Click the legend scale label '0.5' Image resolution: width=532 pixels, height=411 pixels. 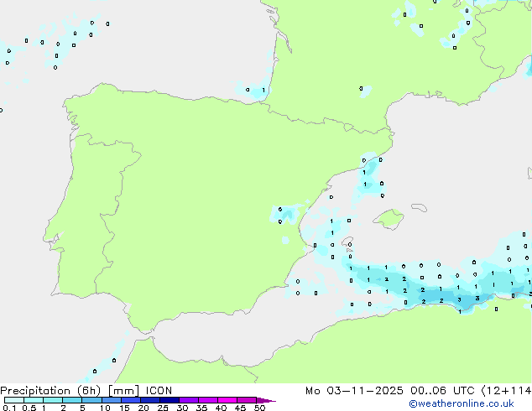coord(29,408)
